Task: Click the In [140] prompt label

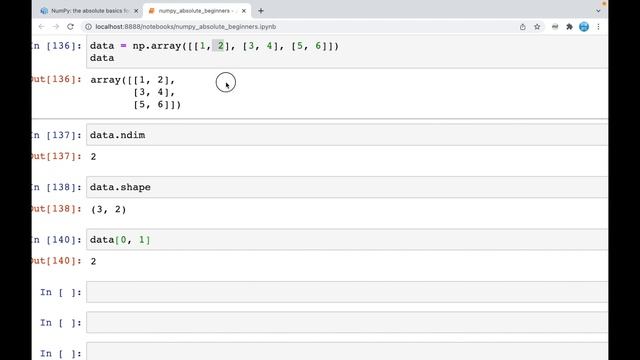Action: 56,240
